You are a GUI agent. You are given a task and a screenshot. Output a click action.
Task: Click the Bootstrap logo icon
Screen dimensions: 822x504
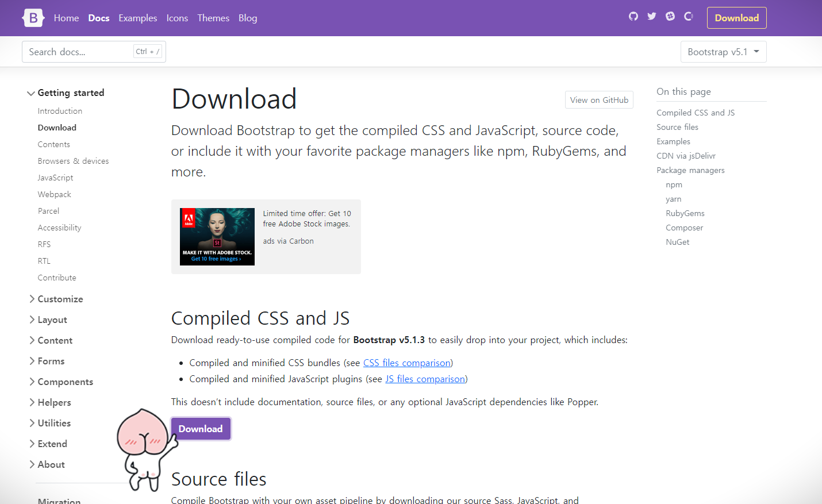coord(33,18)
